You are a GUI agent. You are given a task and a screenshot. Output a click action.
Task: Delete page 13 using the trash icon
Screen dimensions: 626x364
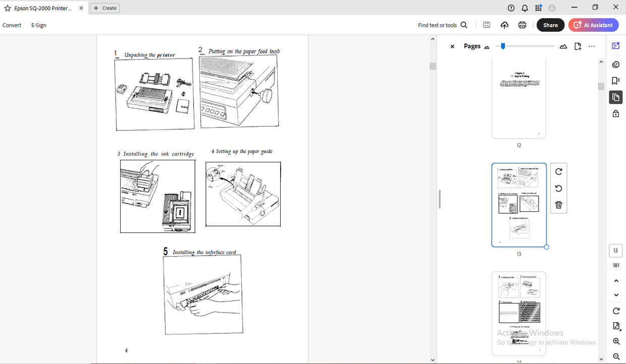click(558, 205)
